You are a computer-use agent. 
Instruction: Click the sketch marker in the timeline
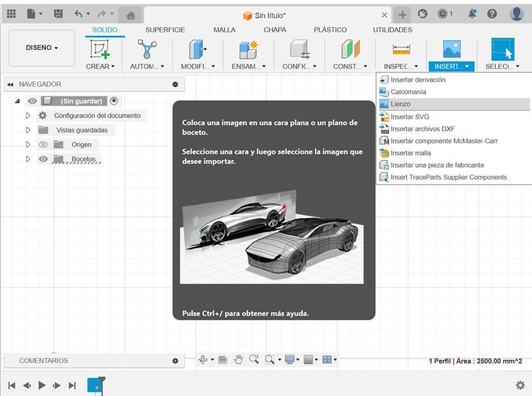click(x=95, y=385)
